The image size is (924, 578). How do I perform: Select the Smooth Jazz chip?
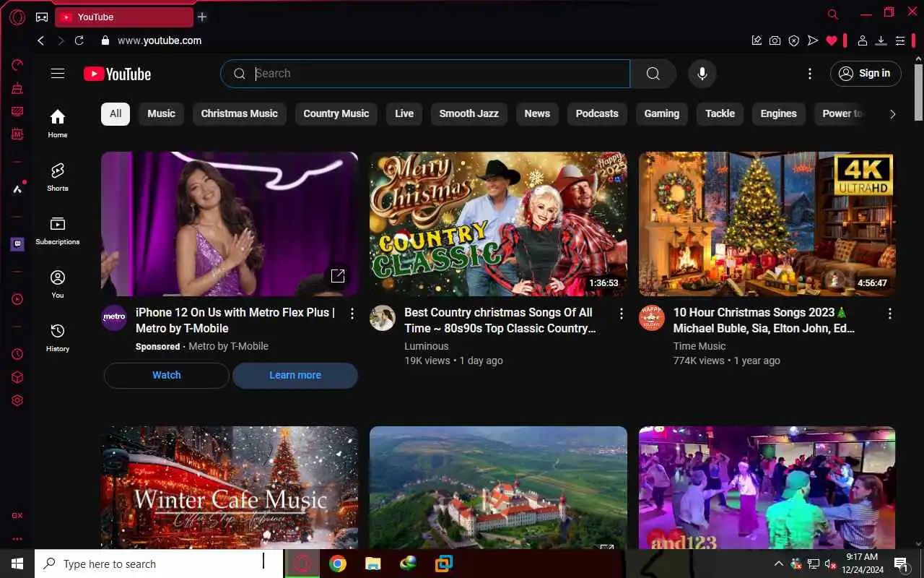pos(469,113)
